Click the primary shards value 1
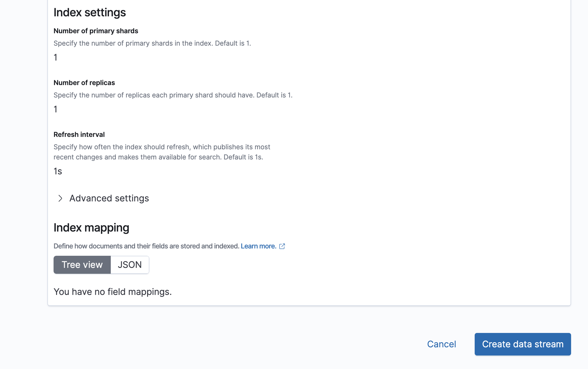 click(x=56, y=57)
